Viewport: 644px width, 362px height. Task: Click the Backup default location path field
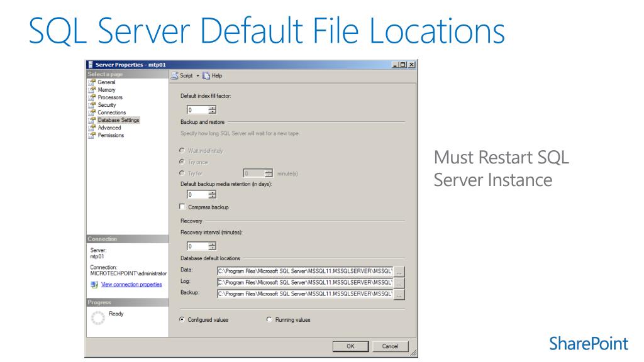305,294
